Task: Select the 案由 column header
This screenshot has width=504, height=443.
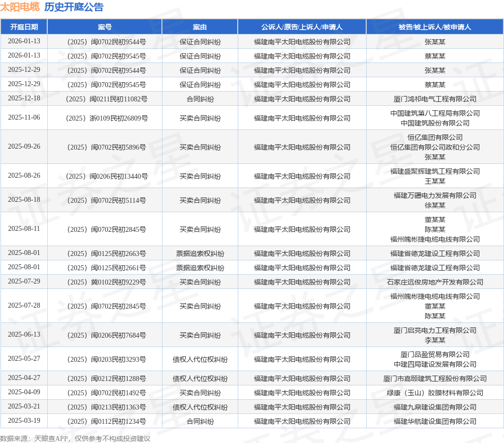Action: coord(200,27)
